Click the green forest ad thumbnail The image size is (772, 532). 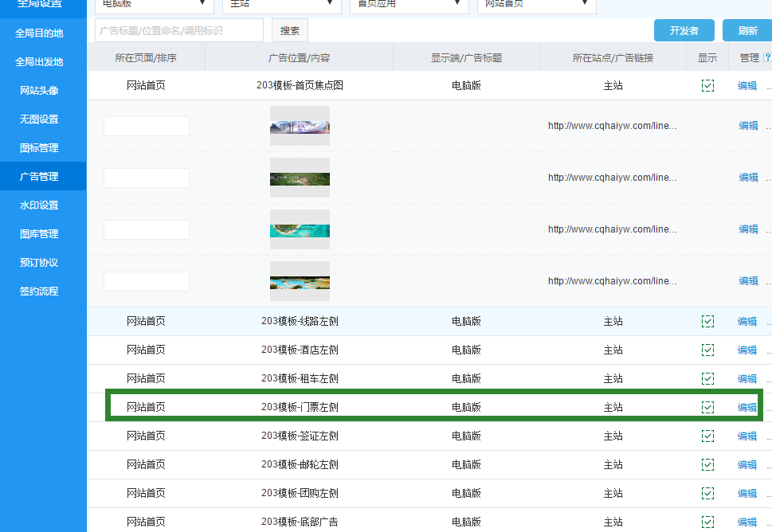300,178
